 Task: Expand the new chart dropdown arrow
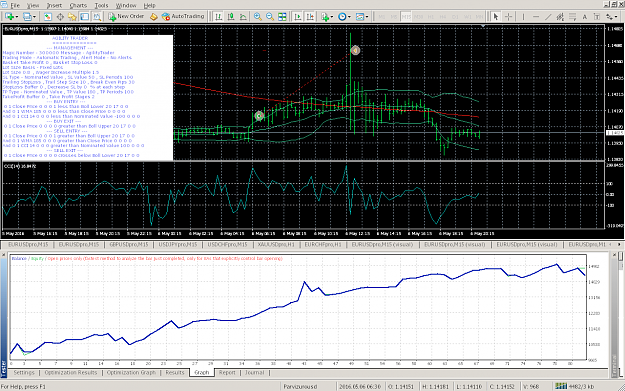pyautogui.click(x=17, y=17)
